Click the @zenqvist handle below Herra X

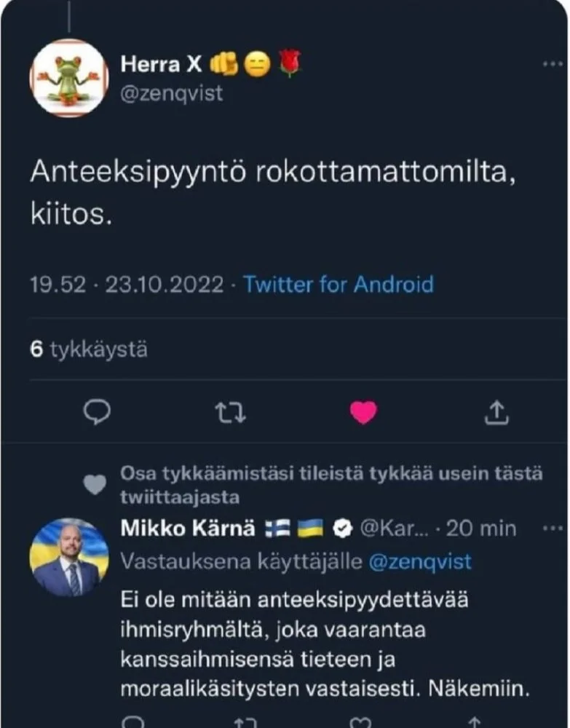click(171, 94)
